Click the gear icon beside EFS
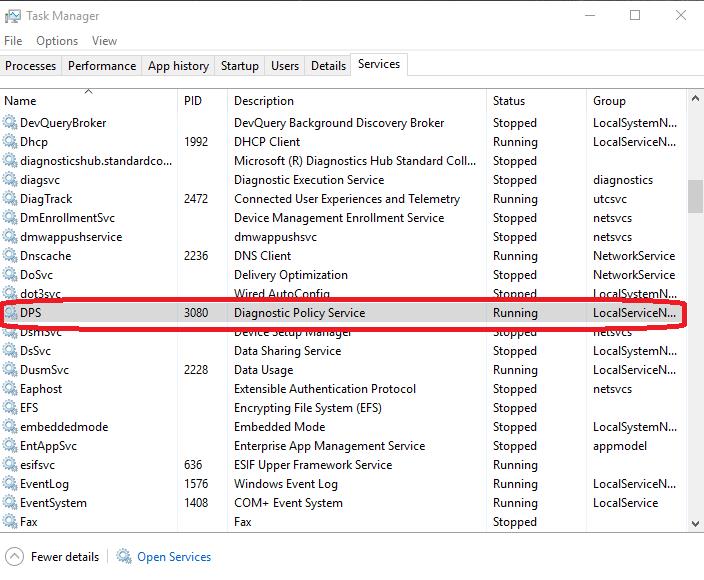 pos(10,408)
